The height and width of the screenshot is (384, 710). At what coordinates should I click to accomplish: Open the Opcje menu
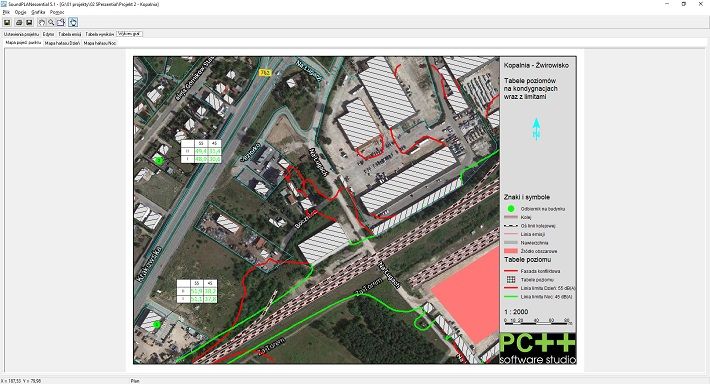coord(20,12)
